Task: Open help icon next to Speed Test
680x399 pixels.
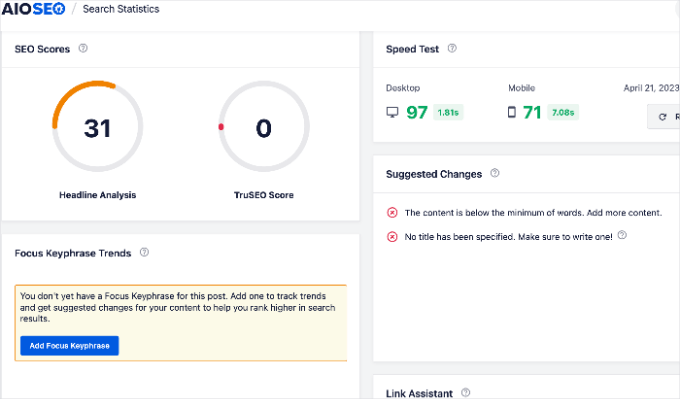Action: pyautogui.click(x=452, y=48)
